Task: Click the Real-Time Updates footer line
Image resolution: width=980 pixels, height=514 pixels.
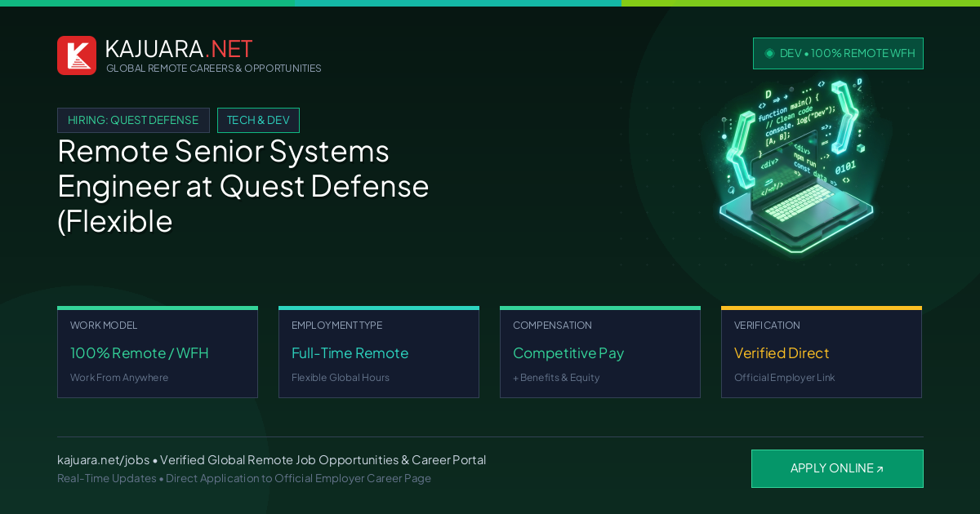Action: (x=244, y=478)
